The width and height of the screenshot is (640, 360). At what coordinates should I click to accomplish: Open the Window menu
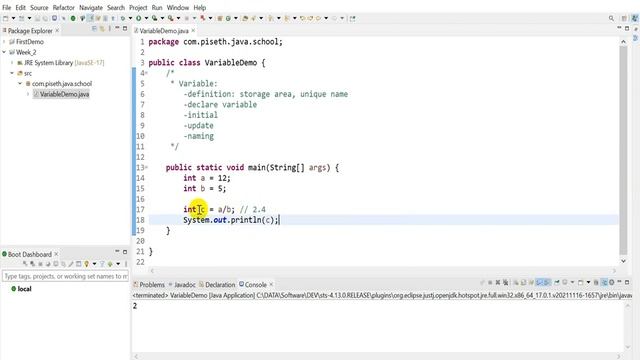[178, 7]
